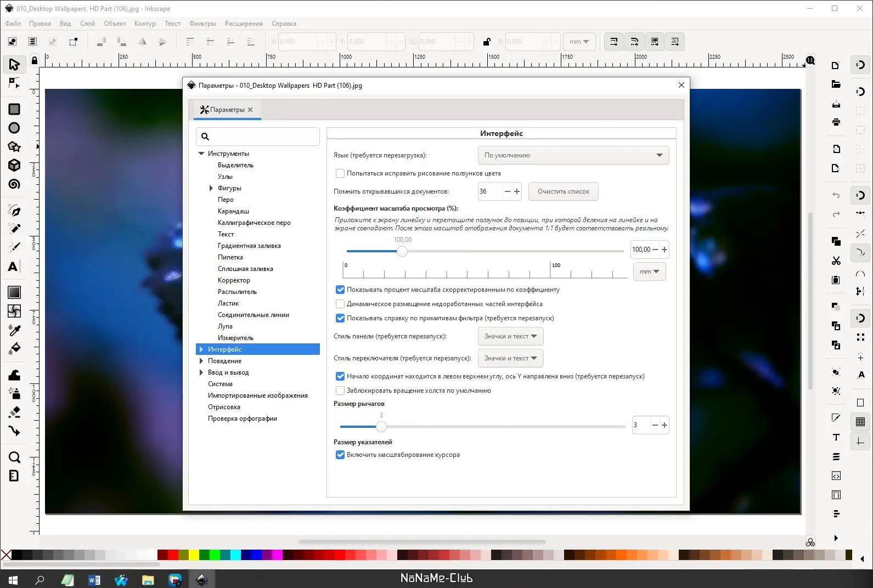Click the scissors cut icon
This screenshot has height=588, width=873.
point(836,261)
